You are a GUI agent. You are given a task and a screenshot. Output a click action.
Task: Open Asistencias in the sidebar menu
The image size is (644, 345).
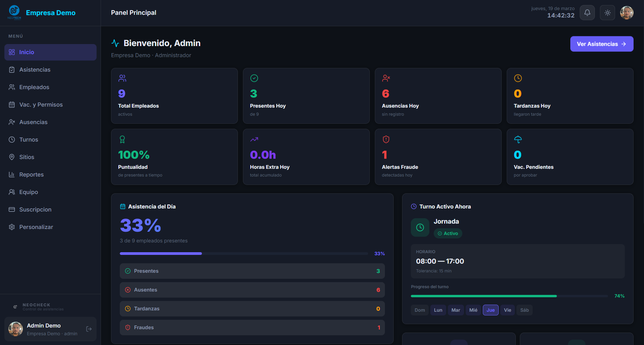coord(35,70)
